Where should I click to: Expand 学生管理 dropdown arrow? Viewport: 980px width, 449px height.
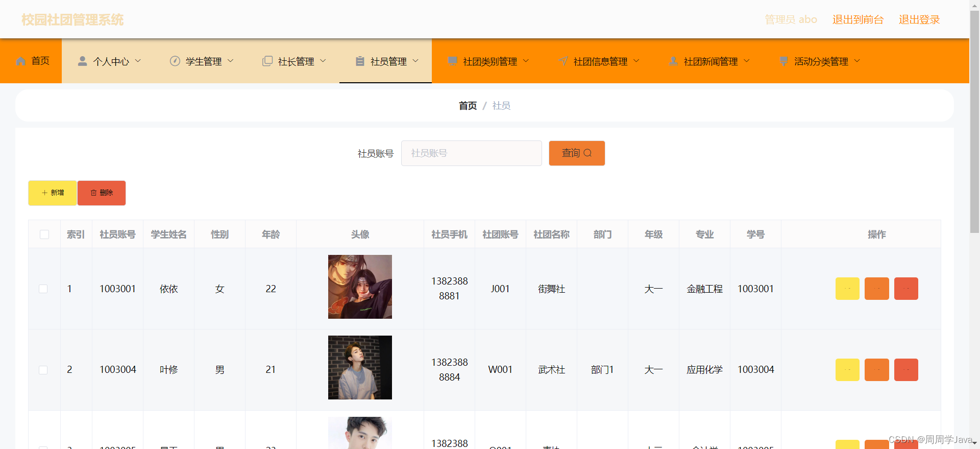click(230, 61)
